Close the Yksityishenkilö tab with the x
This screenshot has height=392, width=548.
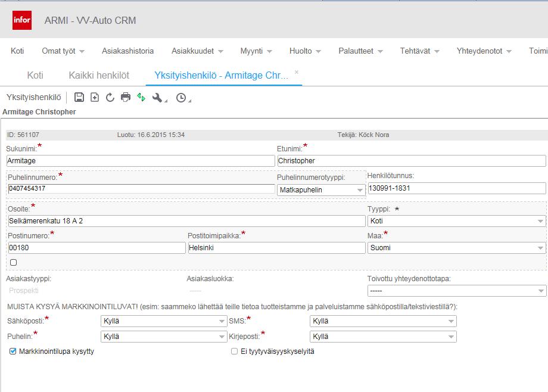click(x=297, y=72)
